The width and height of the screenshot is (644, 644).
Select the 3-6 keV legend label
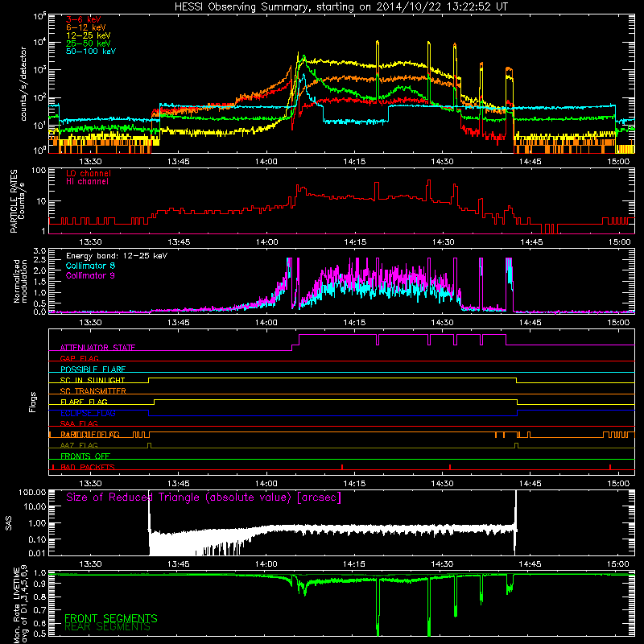(84, 19)
